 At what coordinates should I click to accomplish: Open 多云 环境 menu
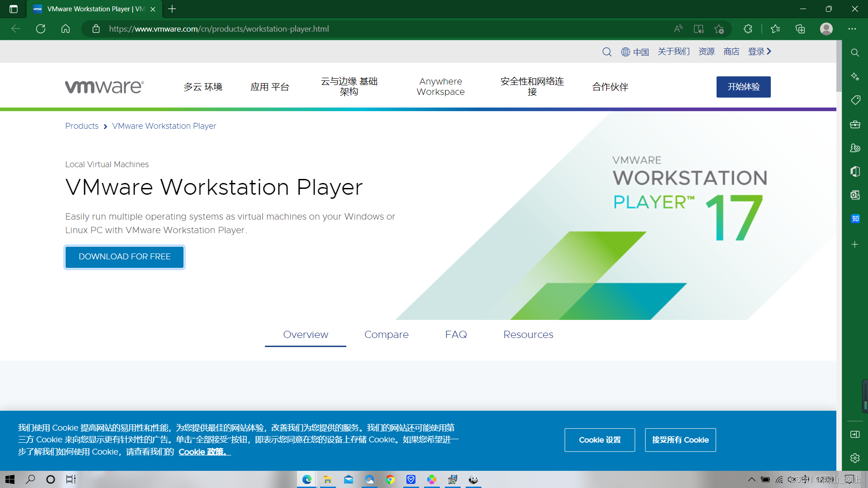[x=203, y=87]
